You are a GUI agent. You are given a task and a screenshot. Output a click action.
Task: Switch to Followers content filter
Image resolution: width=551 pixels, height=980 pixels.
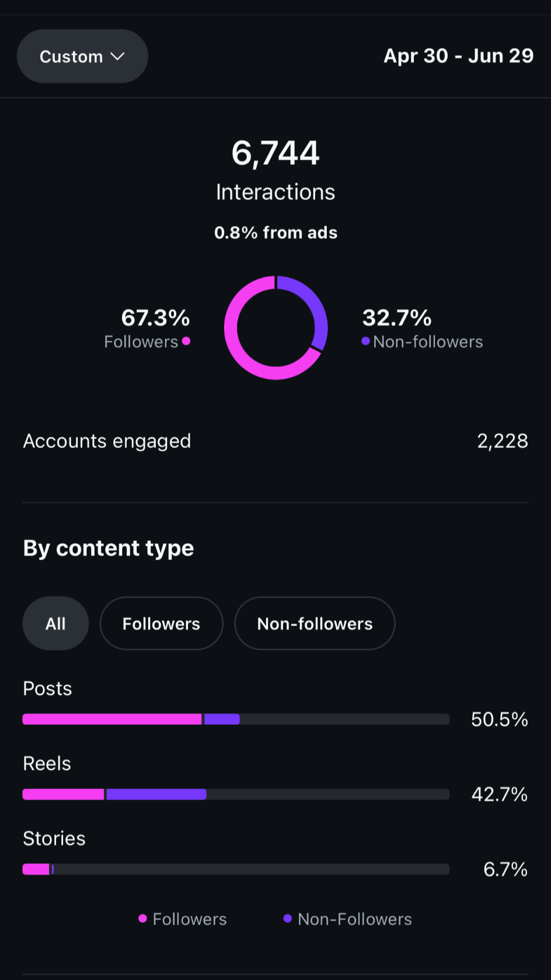[x=161, y=623]
